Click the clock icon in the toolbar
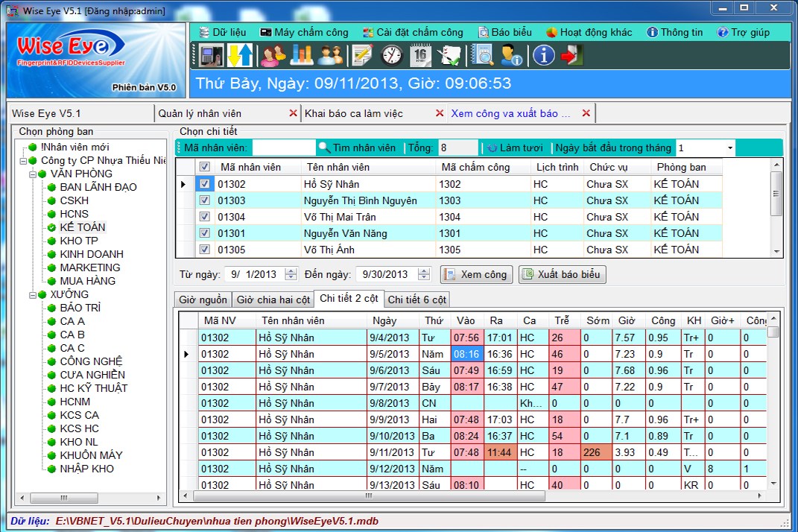The height and width of the screenshot is (532, 798). (x=392, y=55)
